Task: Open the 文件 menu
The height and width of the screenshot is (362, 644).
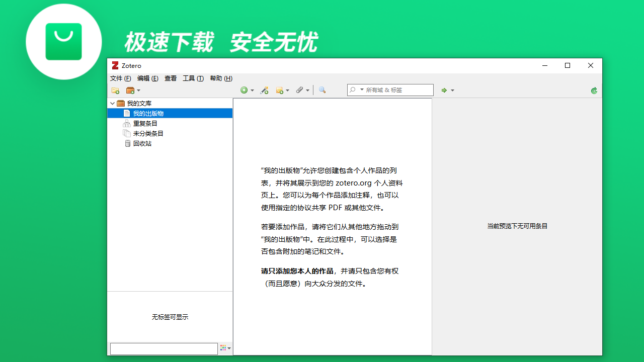Action: click(120, 78)
